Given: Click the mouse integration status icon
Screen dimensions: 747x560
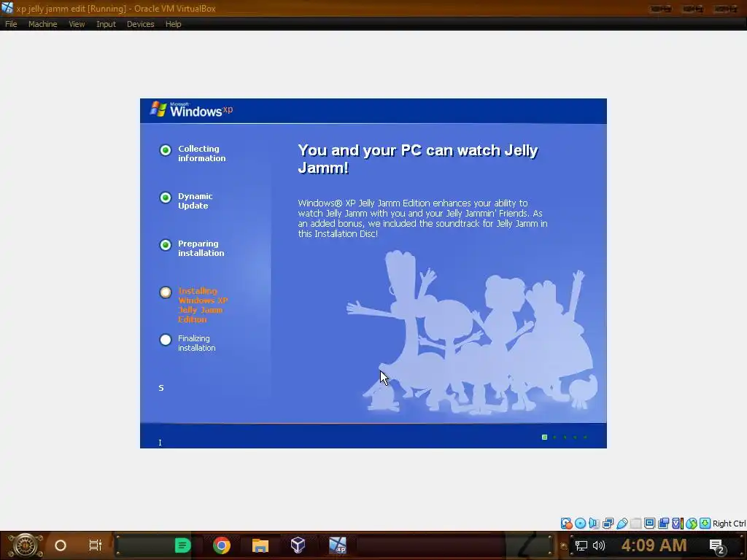Looking at the screenshot, I should pos(692,524).
